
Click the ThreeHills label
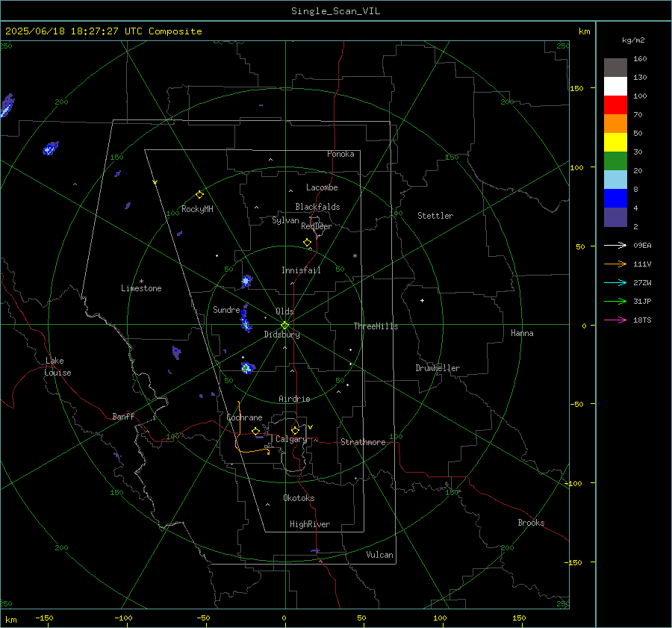[x=376, y=326]
